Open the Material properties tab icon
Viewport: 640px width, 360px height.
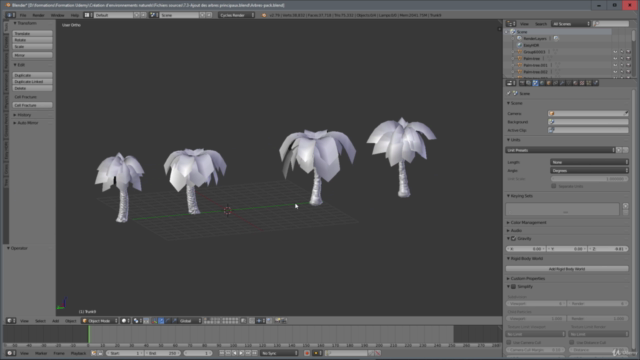pyautogui.click(x=576, y=83)
